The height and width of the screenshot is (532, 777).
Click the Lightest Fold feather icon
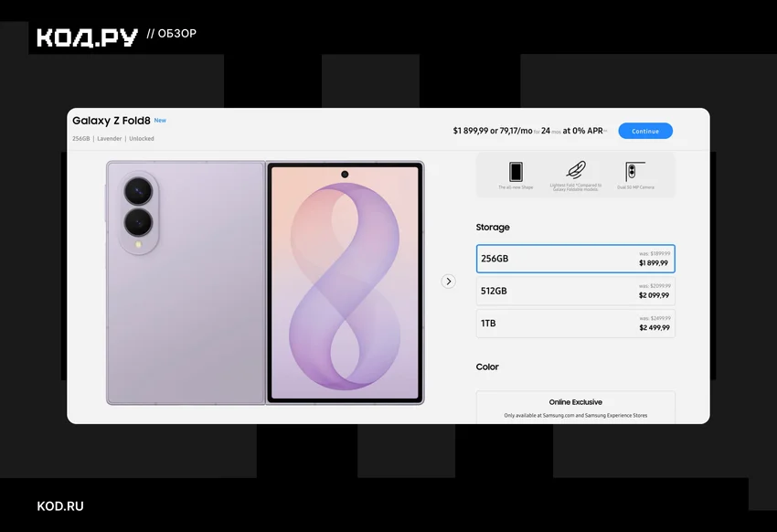[576, 170]
